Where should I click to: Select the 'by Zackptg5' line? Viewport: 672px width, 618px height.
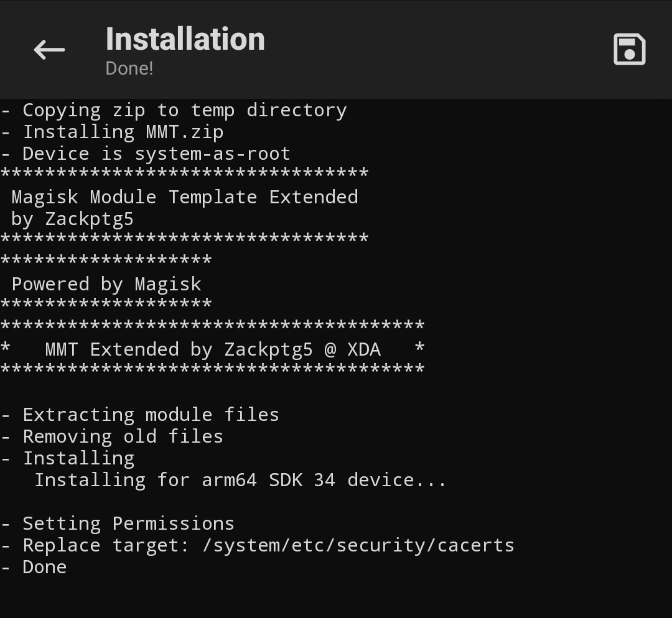pyautogui.click(x=72, y=219)
